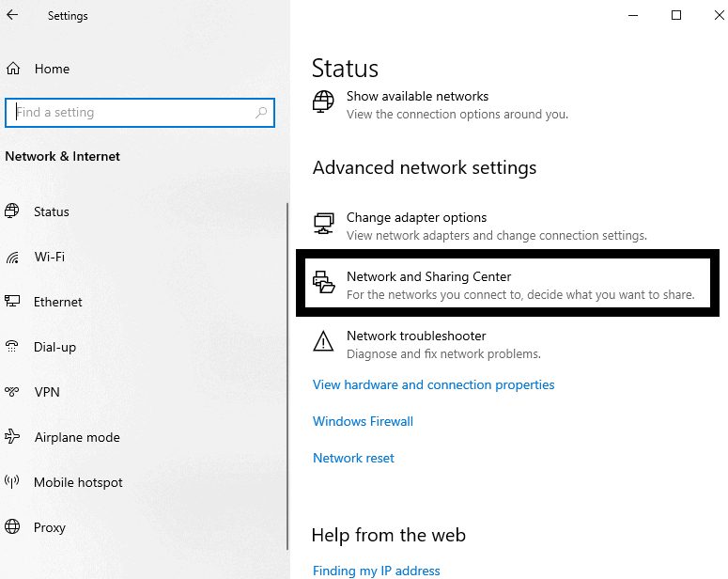
Task: Click the search magnifier icon
Action: click(x=262, y=113)
